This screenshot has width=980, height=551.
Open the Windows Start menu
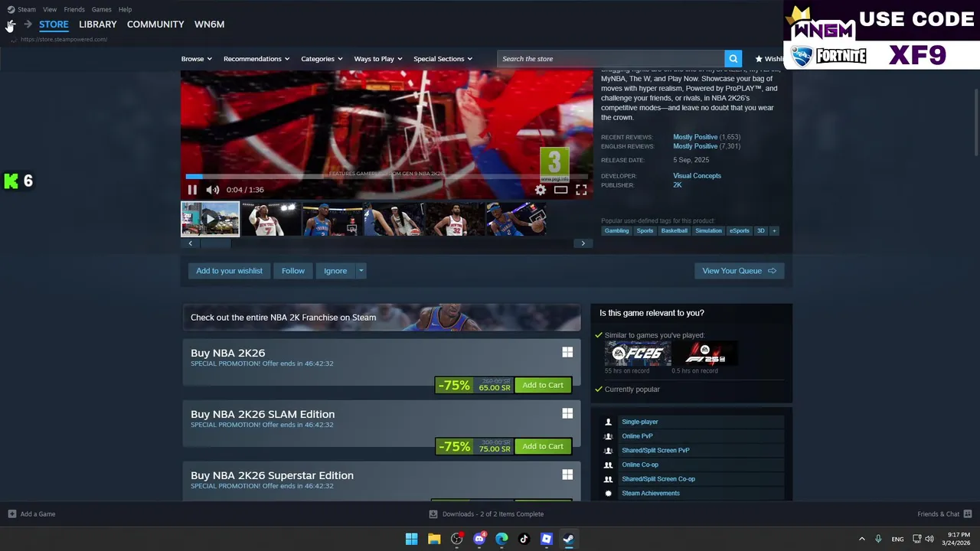click(x=411, y=539)
